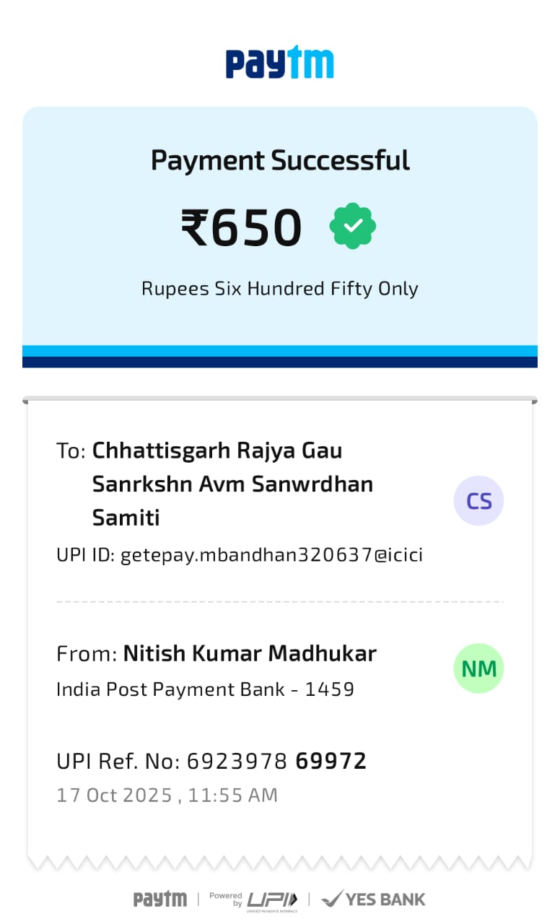Select the CS recipient avatar
Viewport: 560px width, 924px height.
click(x=478, y=501)
